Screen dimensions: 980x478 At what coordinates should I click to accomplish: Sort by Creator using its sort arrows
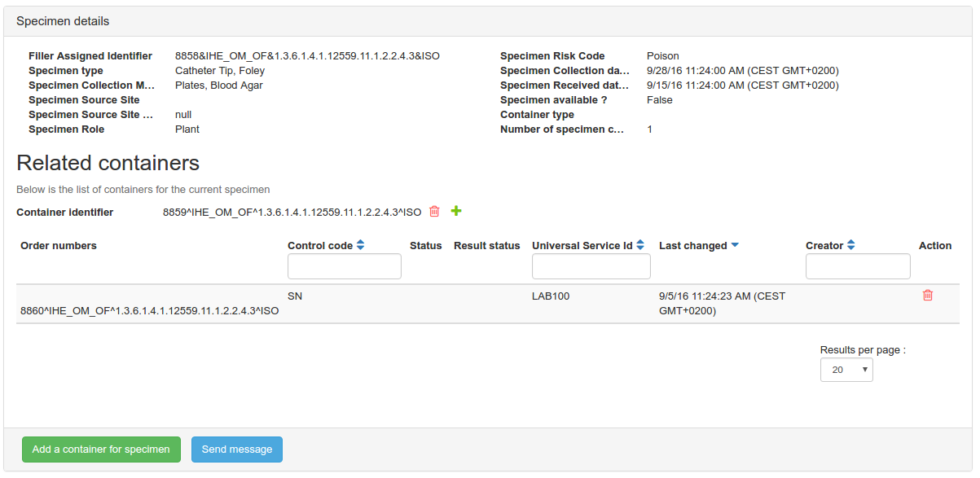click(x=850, y=245)
